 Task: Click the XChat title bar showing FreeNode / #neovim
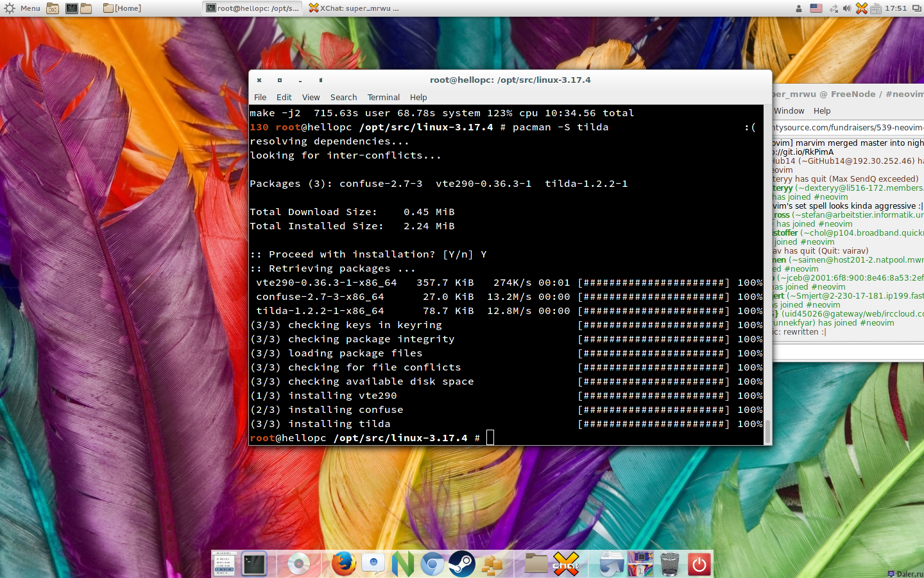pyautogui.click(x=848, y=94)
